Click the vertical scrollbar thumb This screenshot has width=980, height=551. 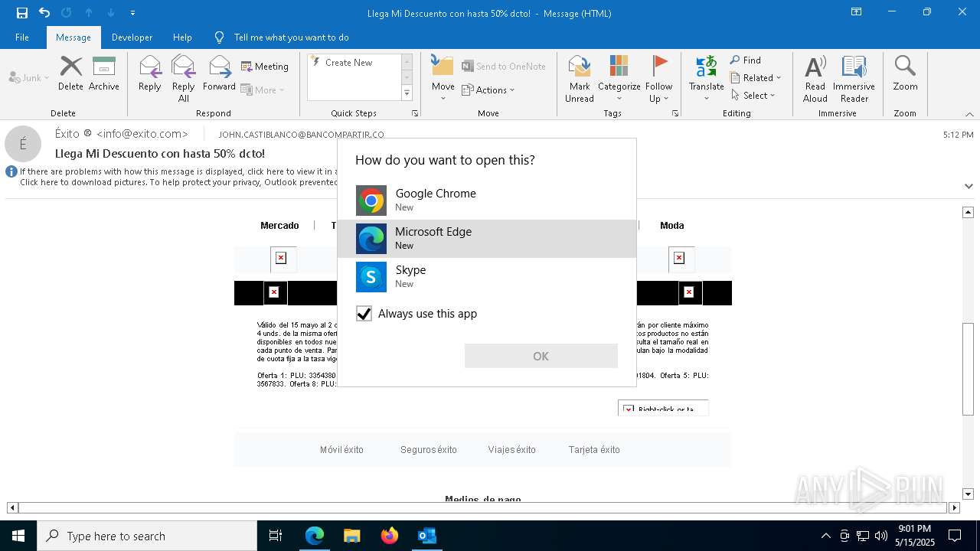pos(968,369)
